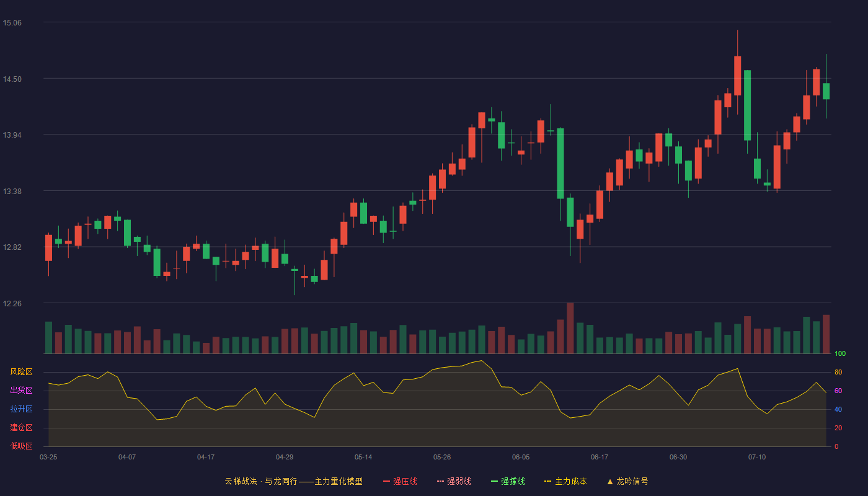
Task: Click the 13.94 price axis label
Action: pyautogui.click(x=12, y=135)
